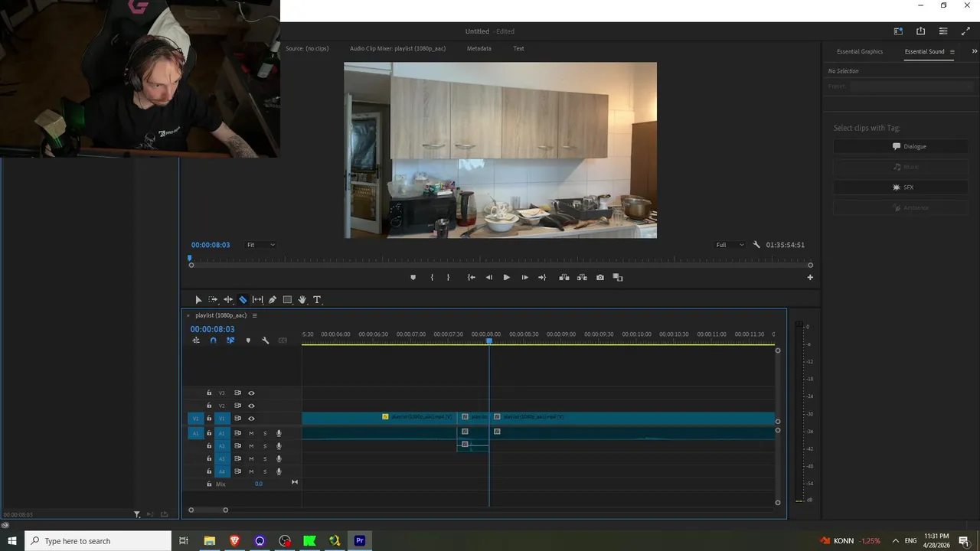Image resolution: width=980 pixels, height=551 pixels.
Task: Click the timeline captions CC button
Action: [283, 341]
